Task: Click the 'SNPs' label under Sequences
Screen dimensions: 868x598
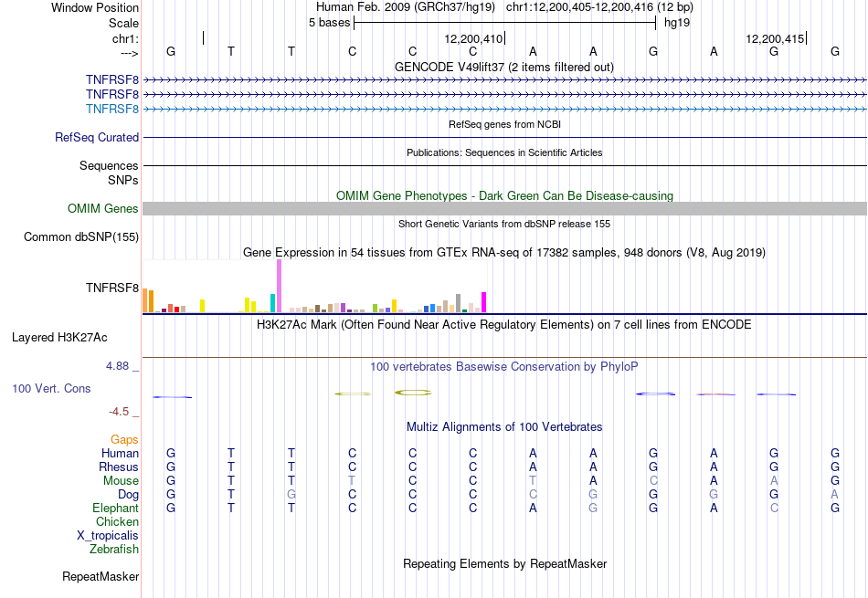Action: point(123,180)
